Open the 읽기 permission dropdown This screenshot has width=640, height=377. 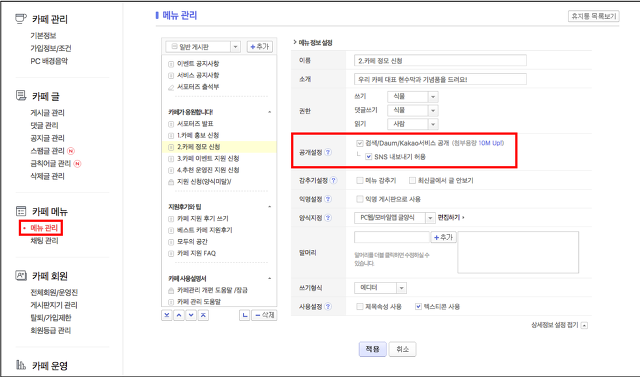413,124
